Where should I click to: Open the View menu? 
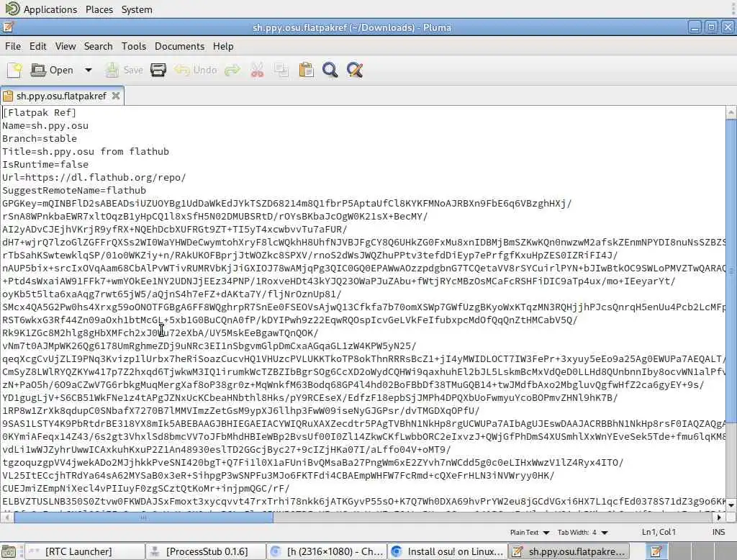point(65,46)
